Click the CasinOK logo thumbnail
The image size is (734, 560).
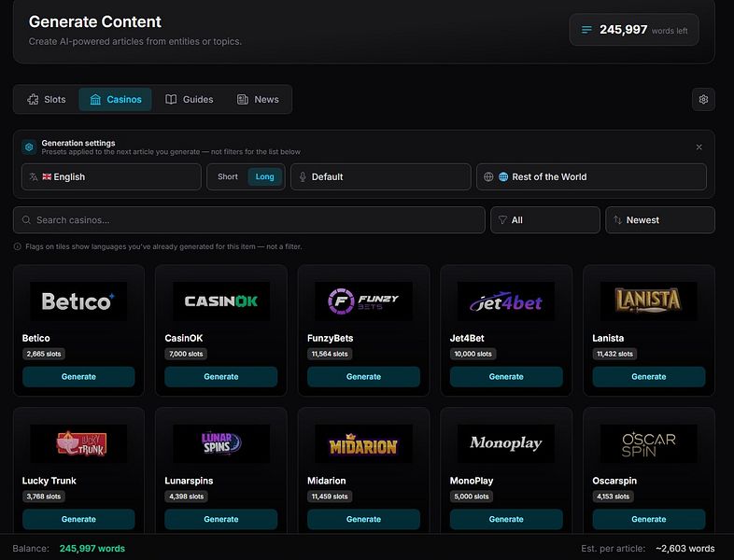(x=221, y=301)
